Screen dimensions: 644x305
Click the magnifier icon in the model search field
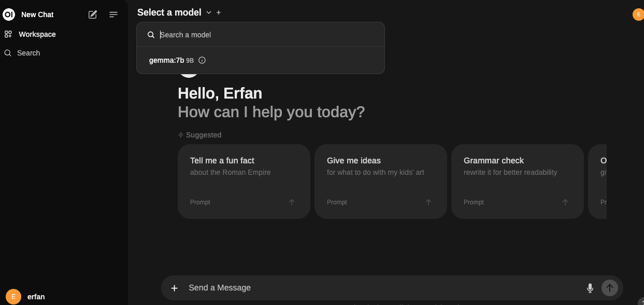coord(151,34)
